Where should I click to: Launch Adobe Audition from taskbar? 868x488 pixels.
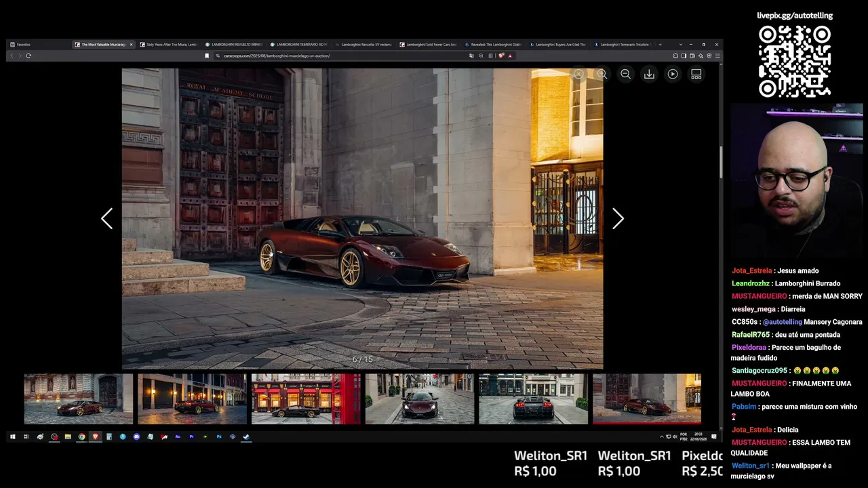coord(178,437)
